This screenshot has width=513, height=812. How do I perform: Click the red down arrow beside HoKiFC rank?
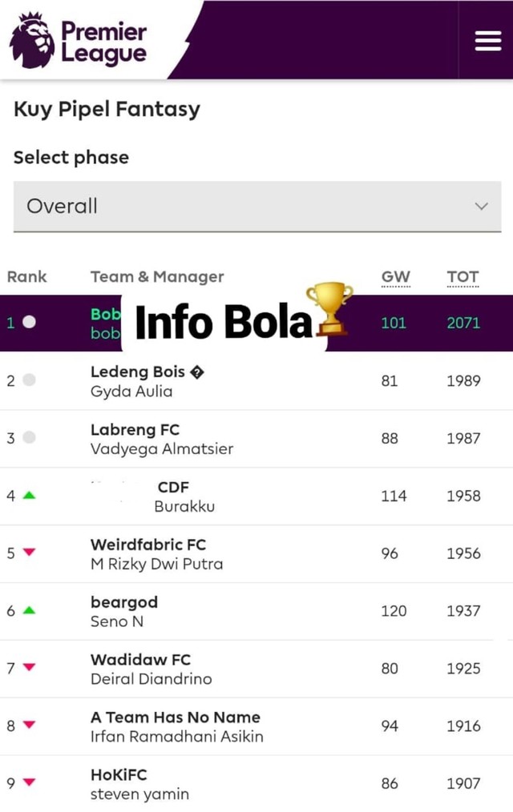pyautogui.click(x=30, y=782)
